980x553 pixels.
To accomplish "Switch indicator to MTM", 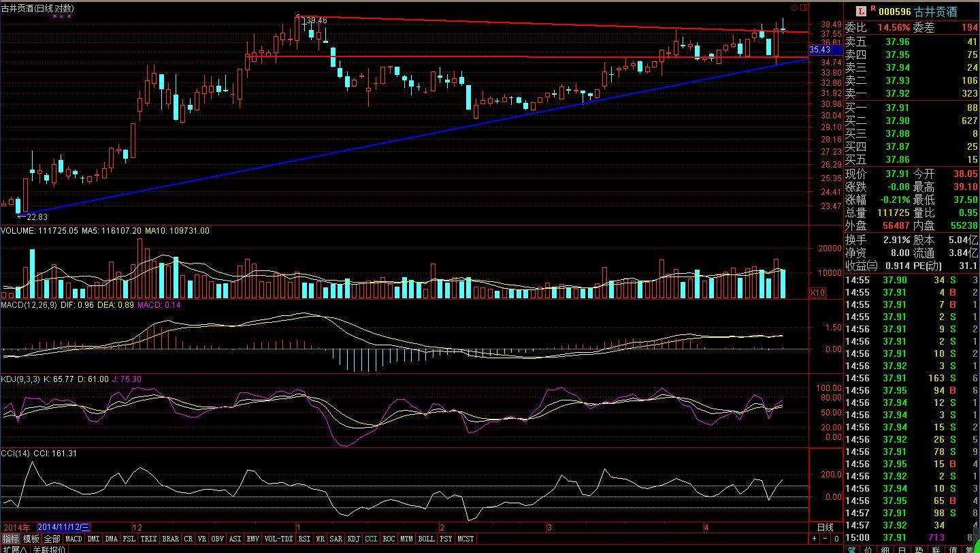I will pos(406,539).
